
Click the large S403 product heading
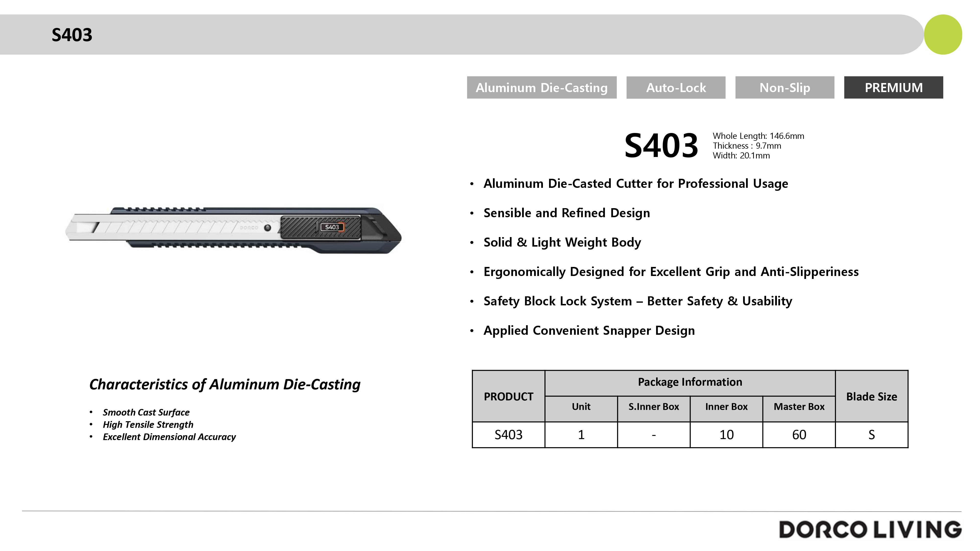(661, 146)
